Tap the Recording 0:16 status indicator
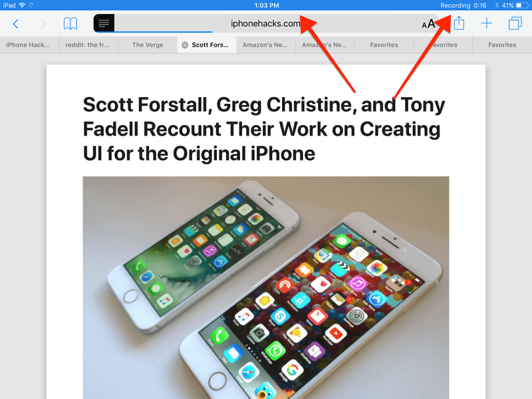This screenshot has height=399, width=532. click(463, 5)
